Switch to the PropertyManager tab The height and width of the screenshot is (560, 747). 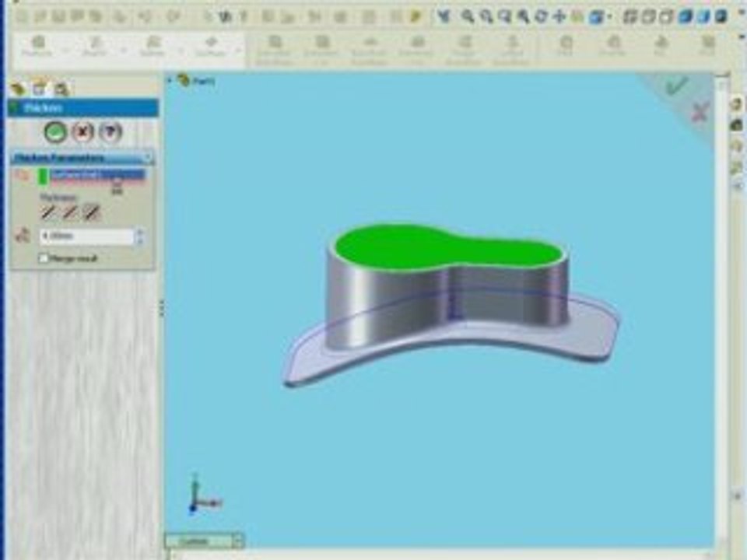(x=39, y=88)
